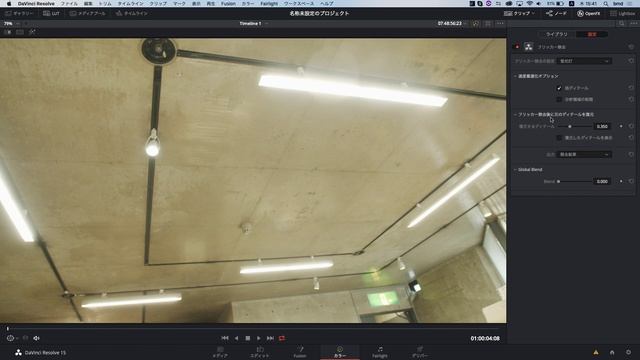640x360 pixels.
Task: Click the search icon above the OpenFX panel
Action: 621,24
